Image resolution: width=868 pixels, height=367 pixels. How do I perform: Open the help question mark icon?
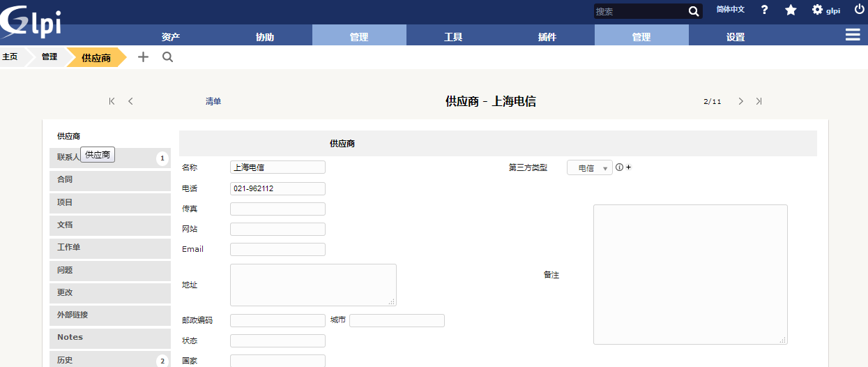point(765,10)
